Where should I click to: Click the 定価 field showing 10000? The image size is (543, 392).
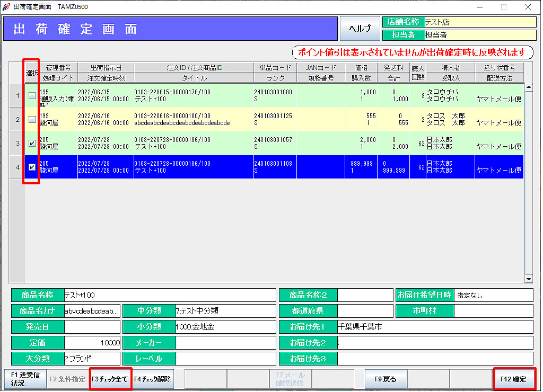(92, 343)
